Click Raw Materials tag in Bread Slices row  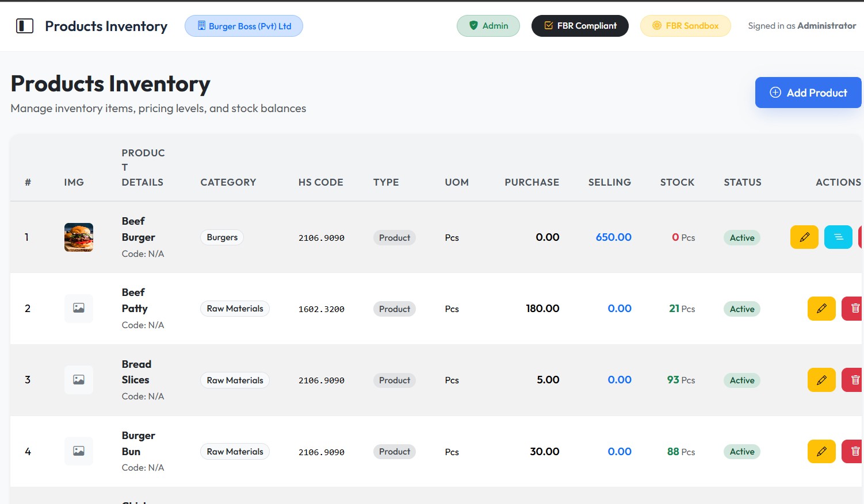coord(235,380)
